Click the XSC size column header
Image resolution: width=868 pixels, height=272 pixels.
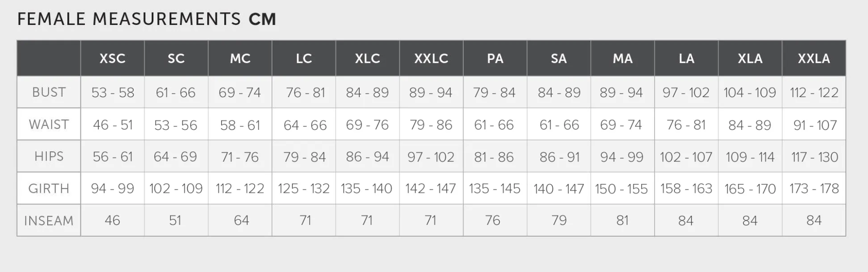point(112,59)
